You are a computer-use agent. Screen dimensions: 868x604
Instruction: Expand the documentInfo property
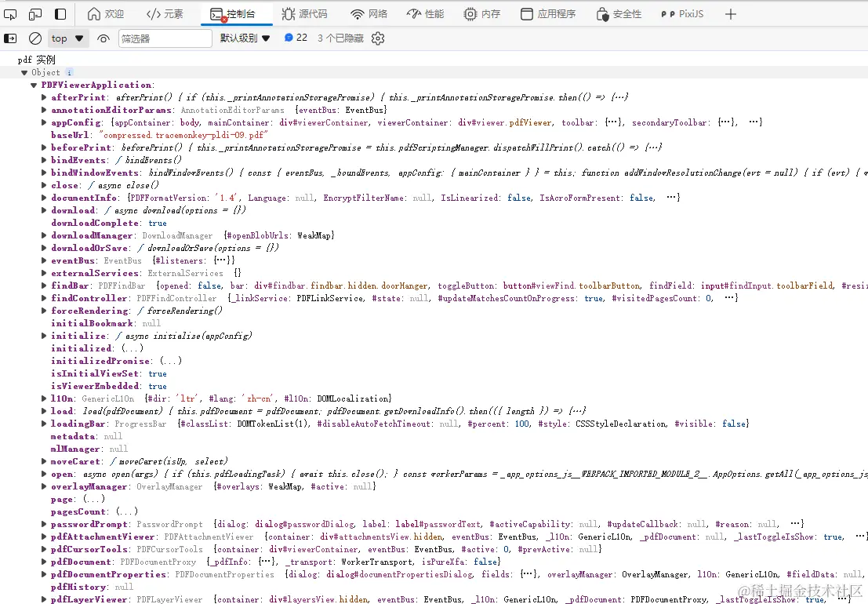click(44, 198)
